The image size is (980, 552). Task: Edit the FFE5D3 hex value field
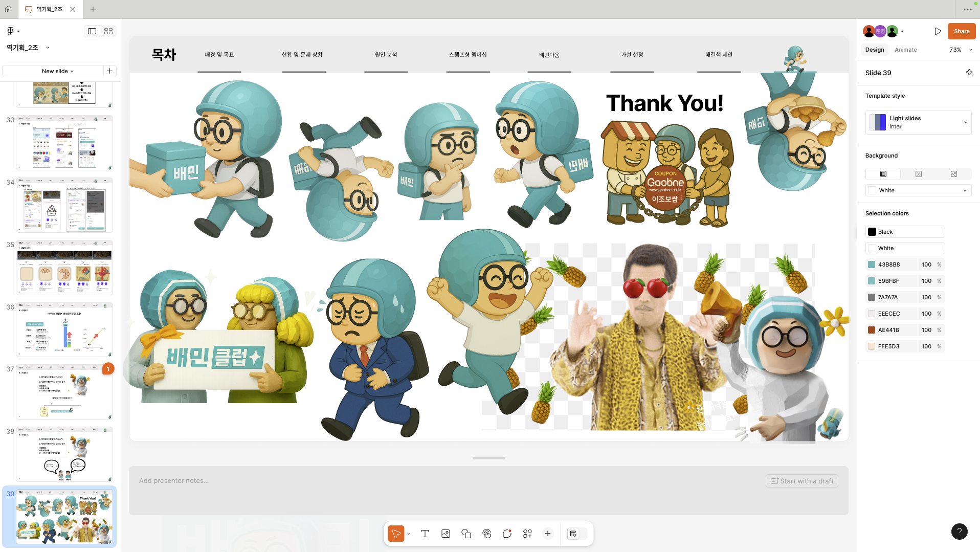pyautogui.click(x=889, y=346)
